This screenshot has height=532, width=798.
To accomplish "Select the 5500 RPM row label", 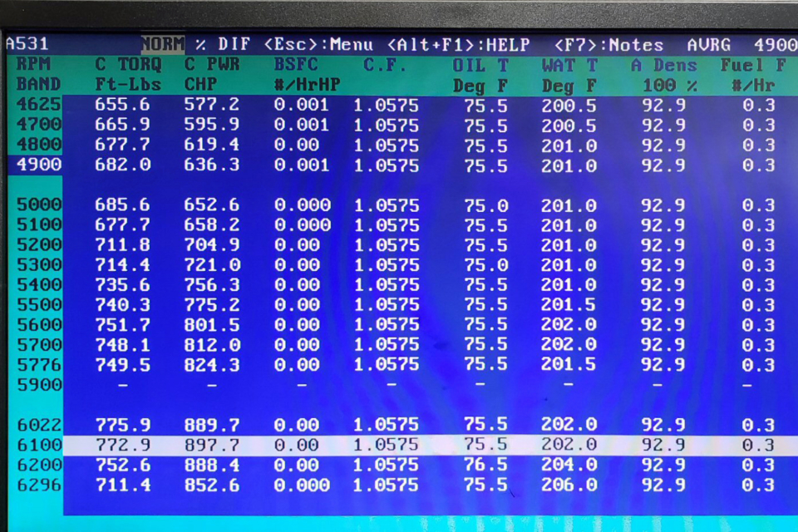I will (39, 305).
